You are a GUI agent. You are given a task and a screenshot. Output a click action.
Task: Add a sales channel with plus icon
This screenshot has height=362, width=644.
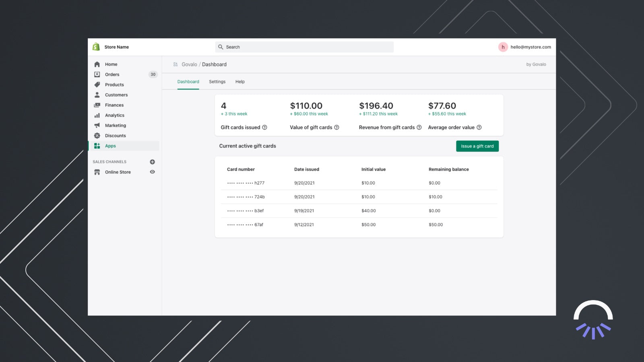pos(152,162)
